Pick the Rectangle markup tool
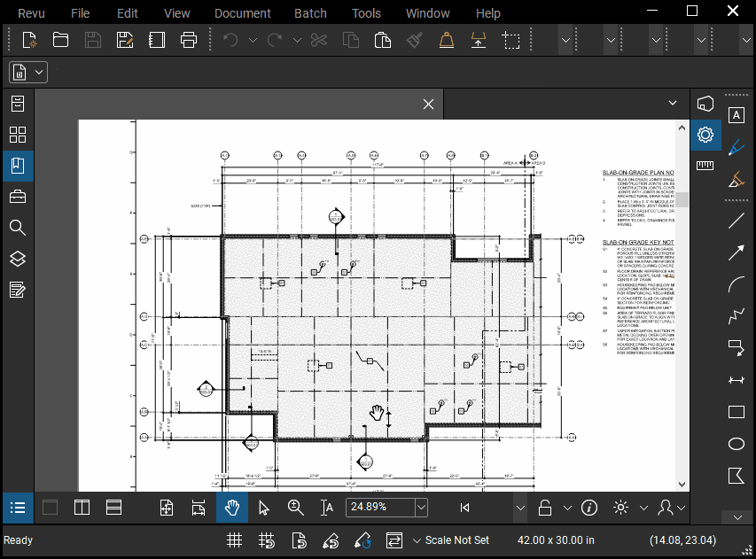 tap(737, 412)
